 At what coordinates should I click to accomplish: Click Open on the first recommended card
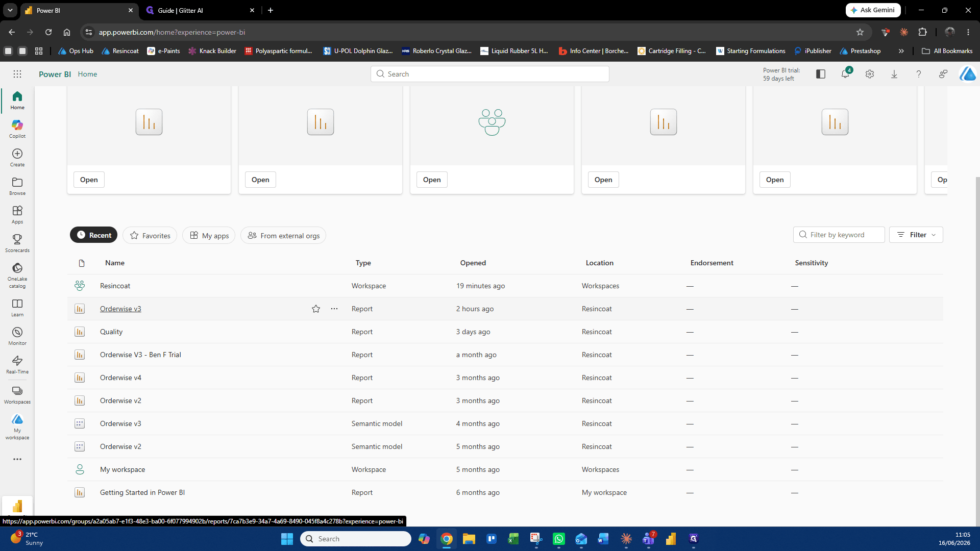89,180
